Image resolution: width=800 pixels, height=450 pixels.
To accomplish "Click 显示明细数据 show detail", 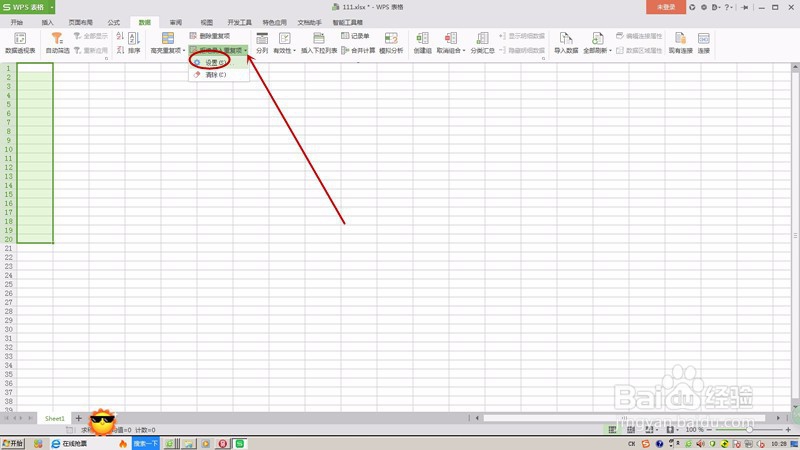I will click(x=521, y=36).
